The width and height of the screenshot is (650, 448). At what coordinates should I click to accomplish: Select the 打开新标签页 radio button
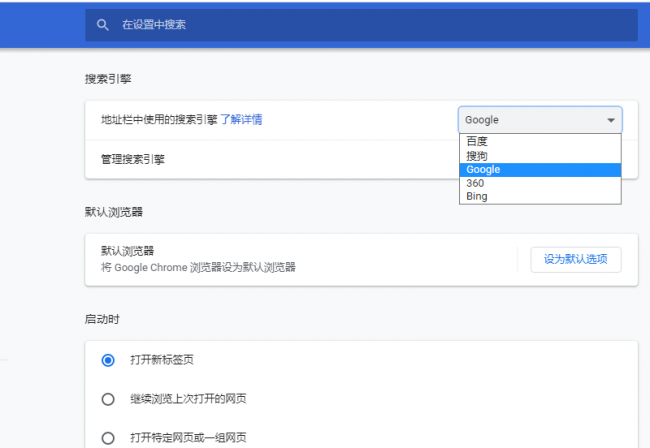coord(108,360)
